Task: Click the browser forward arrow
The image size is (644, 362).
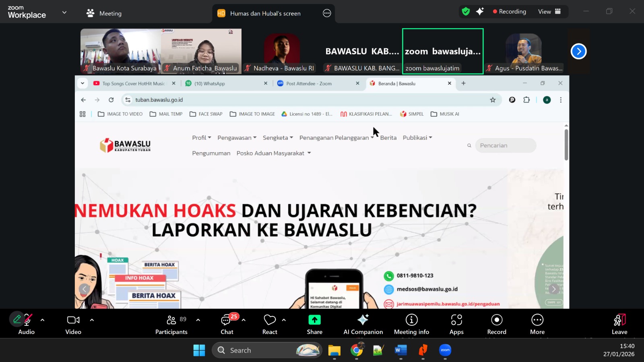Action: pyautogui.click(x=97, y=100)
